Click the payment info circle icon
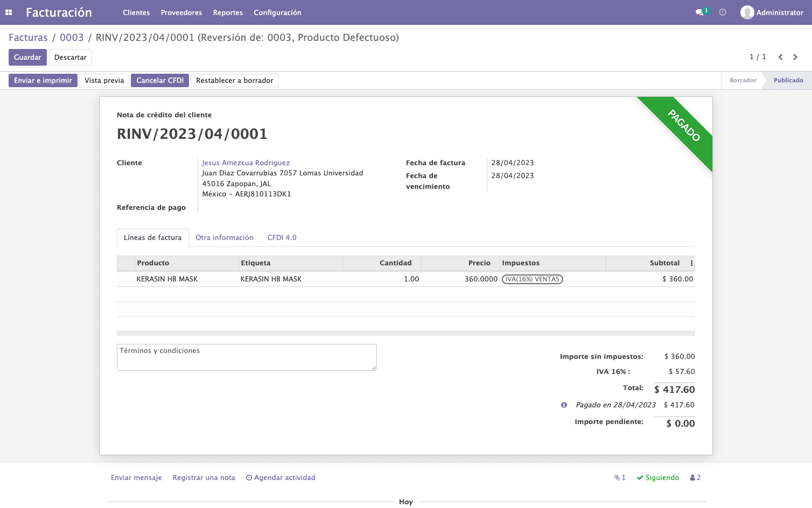This screenshot has height=508, width=812. click(x=564, y=405)
